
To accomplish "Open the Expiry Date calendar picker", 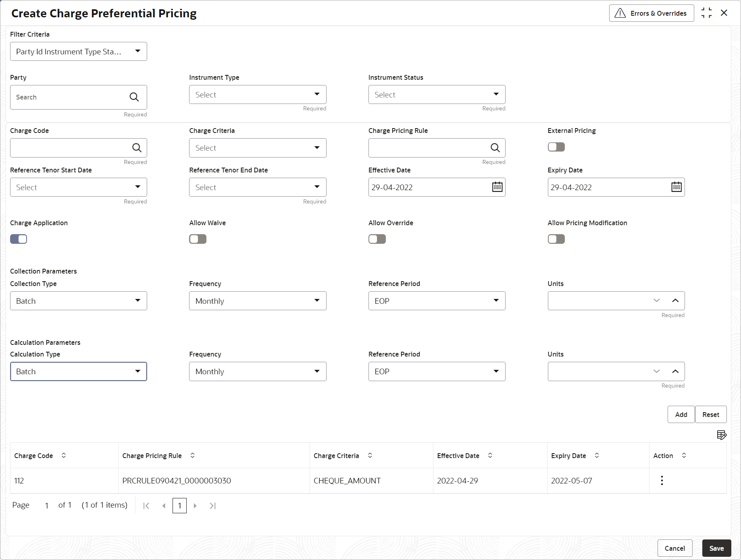I will (x=676, y=187).
